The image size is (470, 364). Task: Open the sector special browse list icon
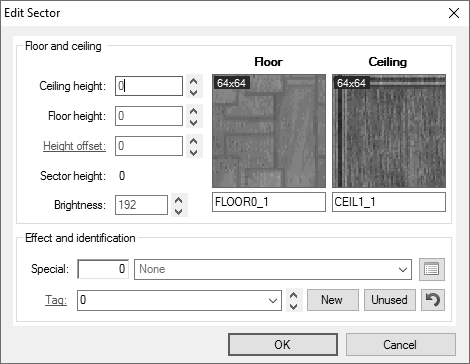pos(432,269)
